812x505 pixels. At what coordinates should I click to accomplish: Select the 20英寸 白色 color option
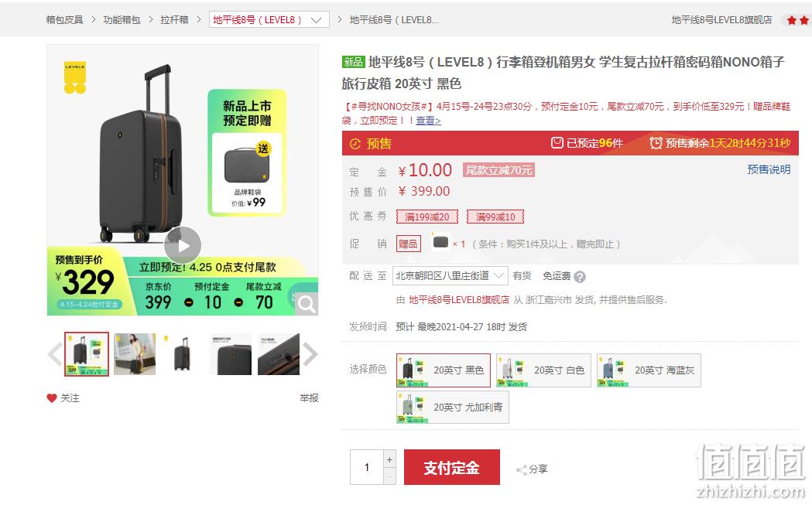pos(543,370)
